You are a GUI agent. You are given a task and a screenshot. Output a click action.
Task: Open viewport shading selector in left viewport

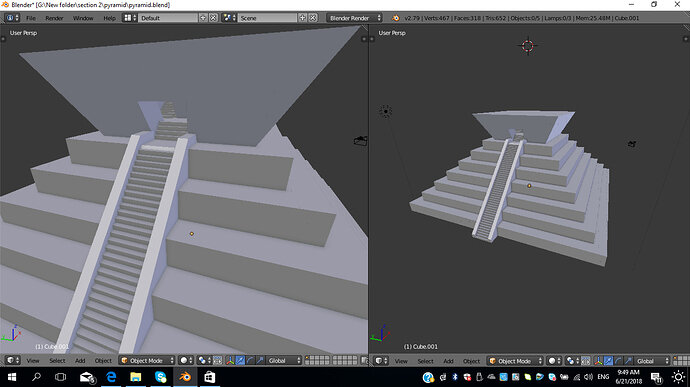186,361
